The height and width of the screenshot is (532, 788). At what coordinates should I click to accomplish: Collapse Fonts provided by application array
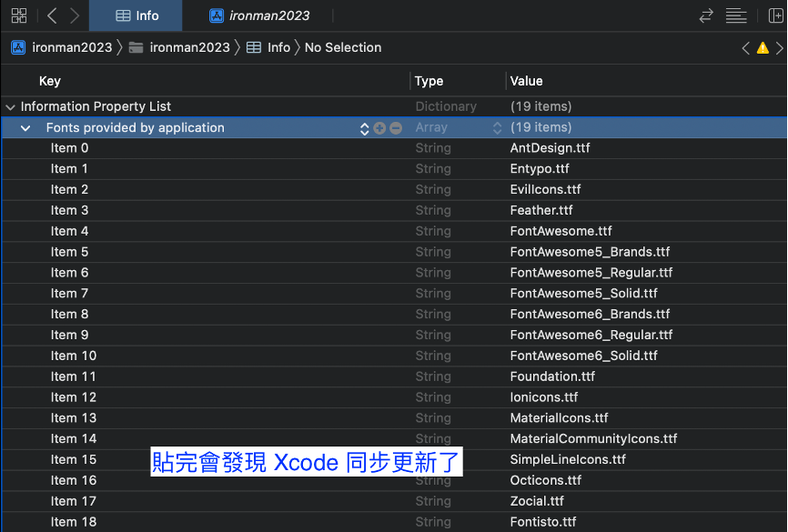(x=25, y=128)
